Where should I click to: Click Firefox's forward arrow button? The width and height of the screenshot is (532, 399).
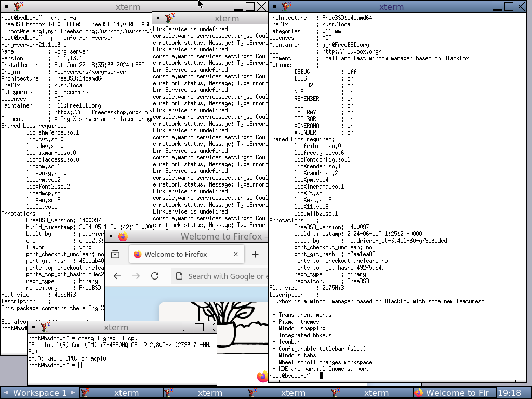(x=136, y=276)
